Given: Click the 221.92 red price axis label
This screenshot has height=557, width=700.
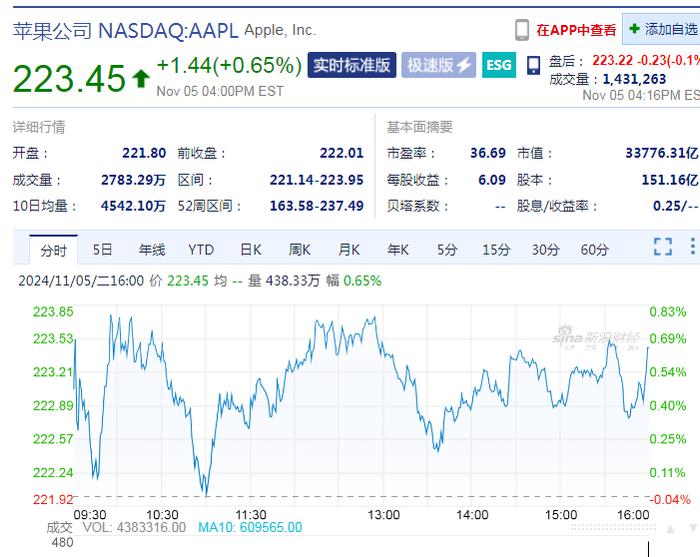Looking at the screenshot, I should (53, 499).
